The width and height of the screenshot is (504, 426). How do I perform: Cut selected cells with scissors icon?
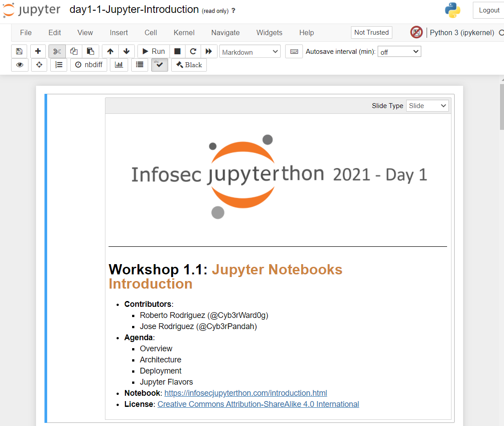coord(57,52)
